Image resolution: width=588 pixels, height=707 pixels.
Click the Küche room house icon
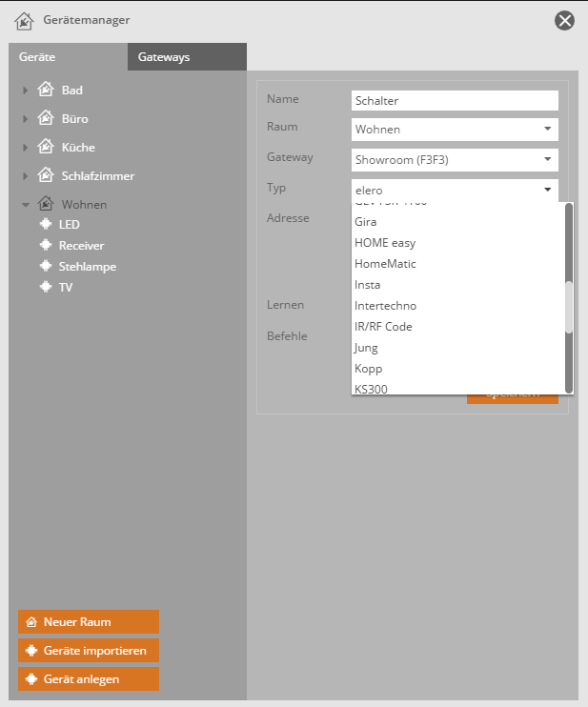click(45, 147)
